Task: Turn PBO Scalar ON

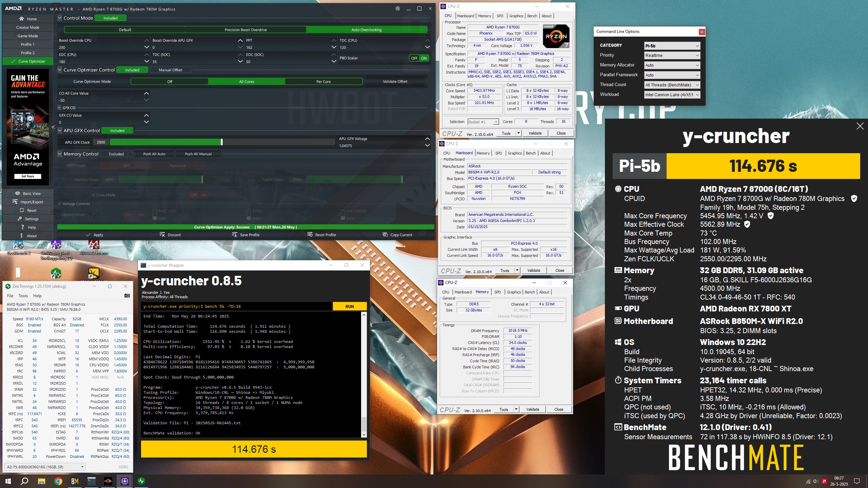Action: (424, 58)
